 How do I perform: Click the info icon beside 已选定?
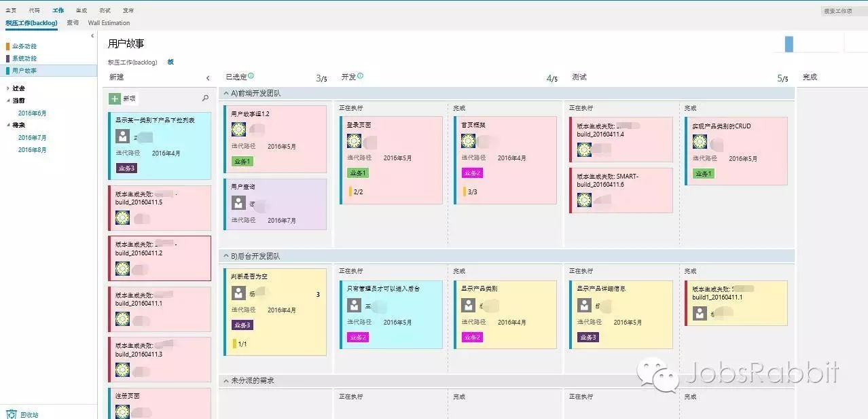pyautogui.click(x=251, y=76)
